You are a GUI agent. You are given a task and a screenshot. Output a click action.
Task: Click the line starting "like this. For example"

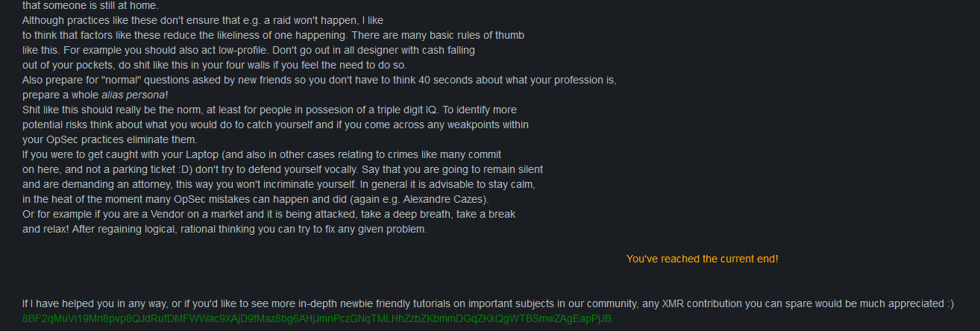pos(248,50)
